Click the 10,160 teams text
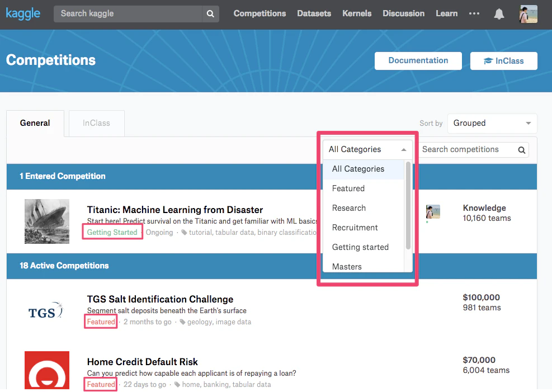Screen dimensions: 552x392 pos(487,218)
